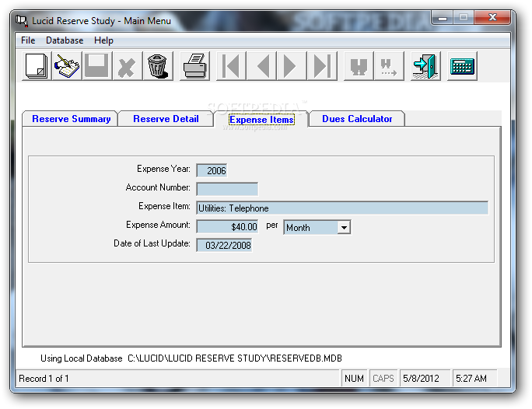The height and width of the screenshot is (409, 532).
Task: Switch to Reserve Summary tab
Action: tap(71, 119)
